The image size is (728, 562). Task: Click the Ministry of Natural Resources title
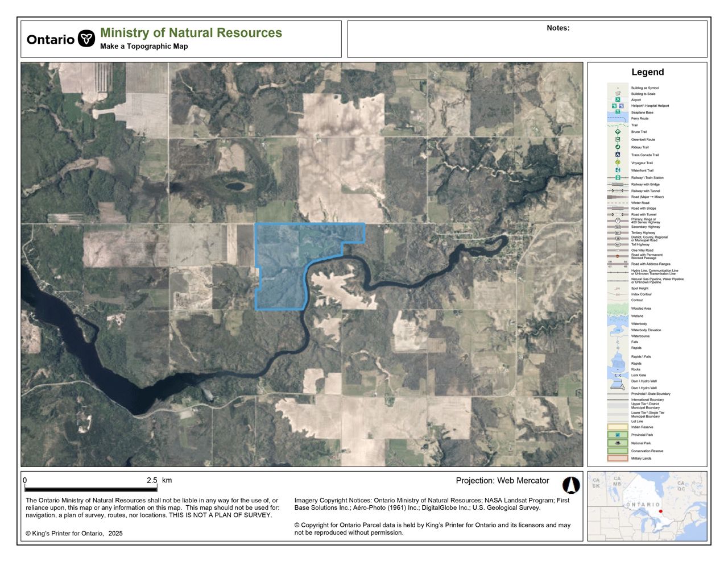(x=191, y=33)
